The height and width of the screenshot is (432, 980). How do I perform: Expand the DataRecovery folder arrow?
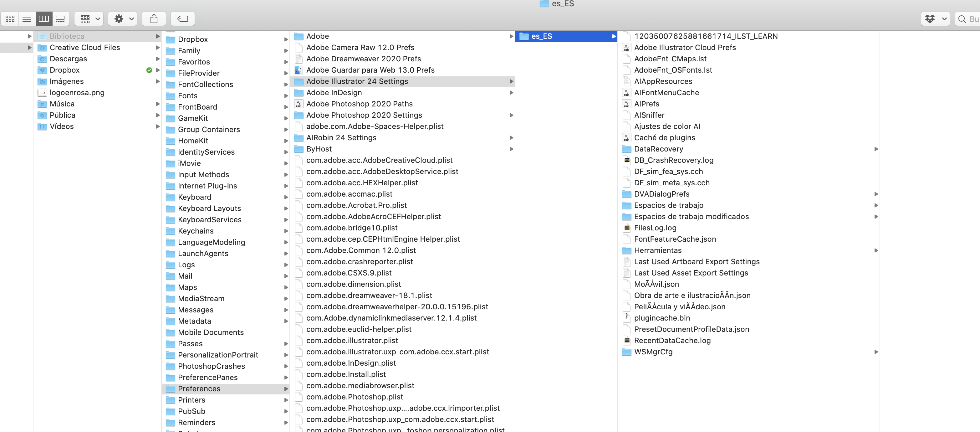876,149
